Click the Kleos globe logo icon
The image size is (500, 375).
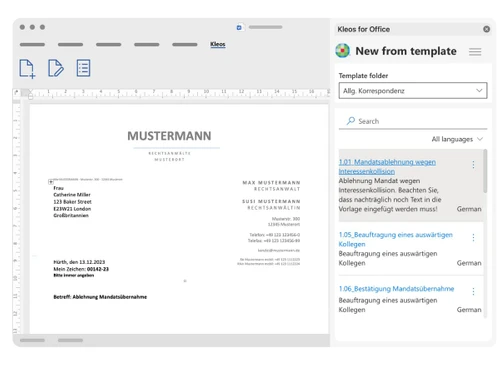point(343,51)
